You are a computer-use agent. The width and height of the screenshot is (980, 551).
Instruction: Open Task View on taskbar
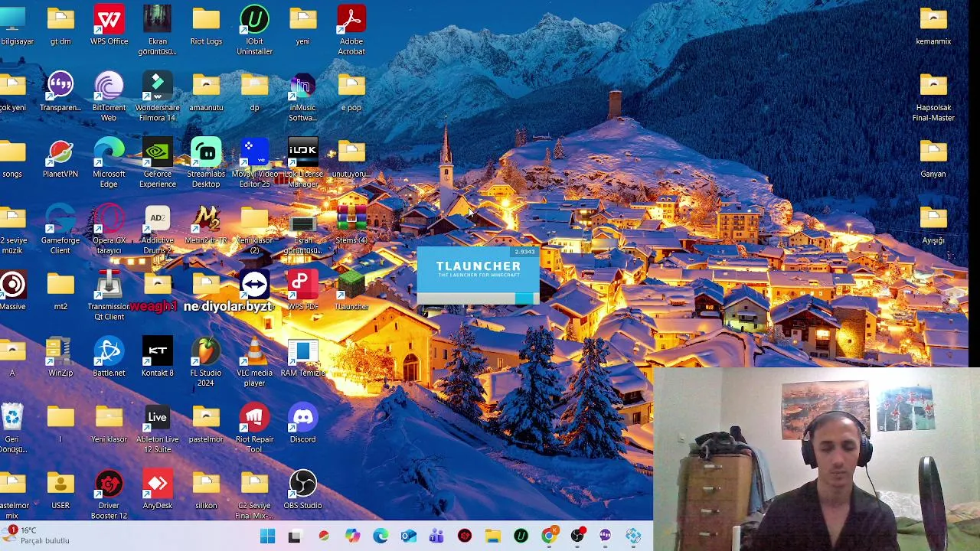coord(295,536)
